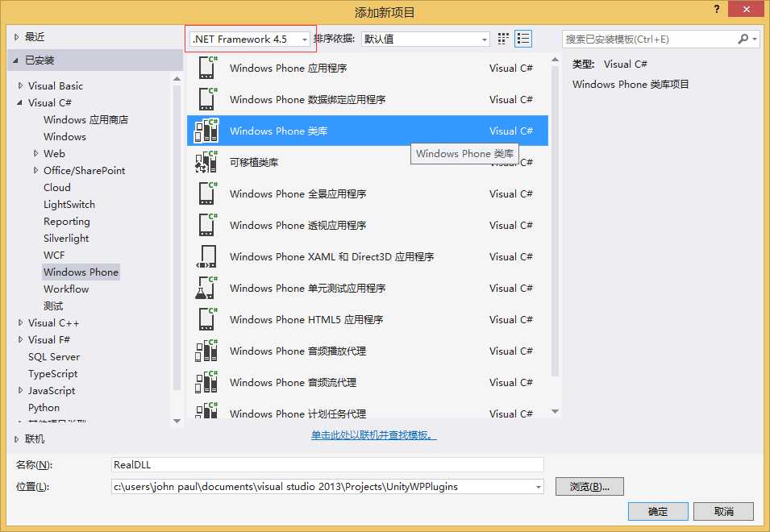Select Windows Phone 透视应用程序 template text
Image resolution: width=770 pixels, height=532 pixels.
[298, 225]
